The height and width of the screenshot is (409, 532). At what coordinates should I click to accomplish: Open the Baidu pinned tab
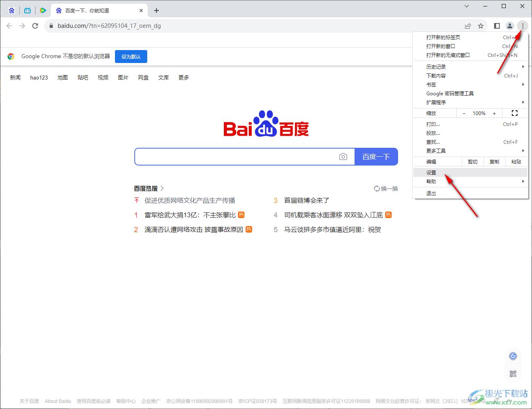[12, 10]
